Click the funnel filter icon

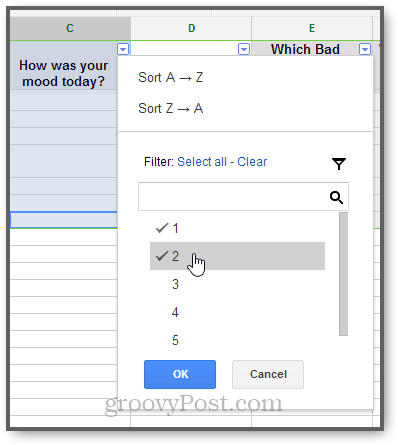[x=339, y=163]
